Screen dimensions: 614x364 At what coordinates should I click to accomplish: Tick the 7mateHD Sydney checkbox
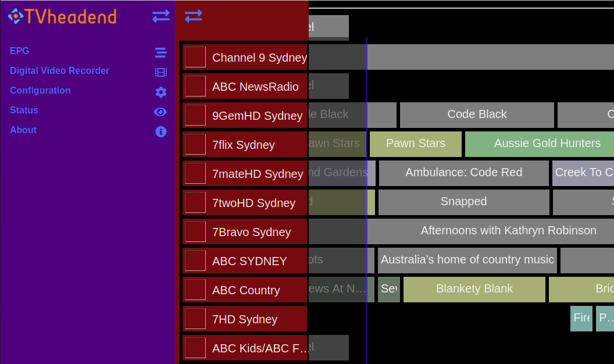click(195, 173)
